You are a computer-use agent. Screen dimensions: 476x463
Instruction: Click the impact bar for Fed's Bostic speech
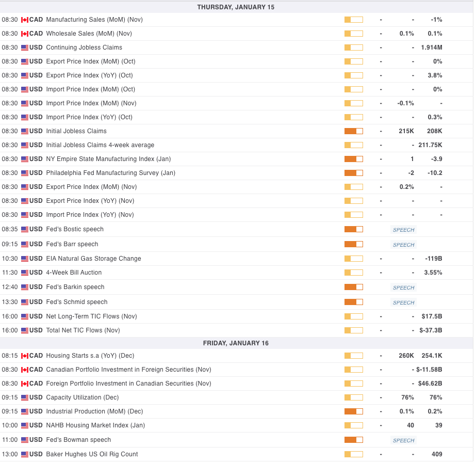tap(353, 229)
